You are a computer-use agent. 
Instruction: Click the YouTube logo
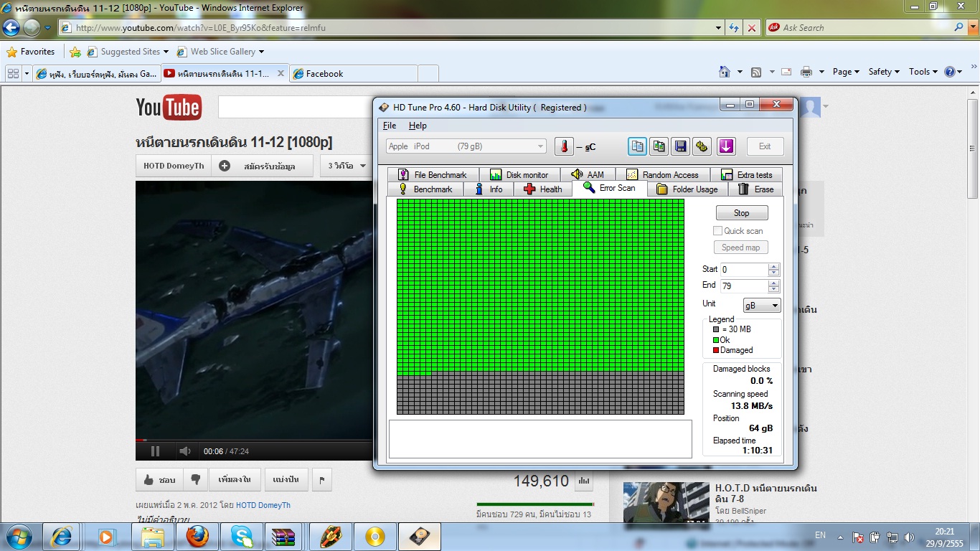point(169,108)
